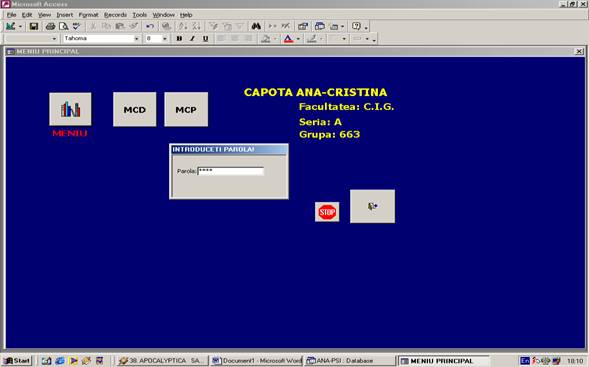Click the MCD button
Image resolution: width=589 pixels, height=367 pixels.
134,110
